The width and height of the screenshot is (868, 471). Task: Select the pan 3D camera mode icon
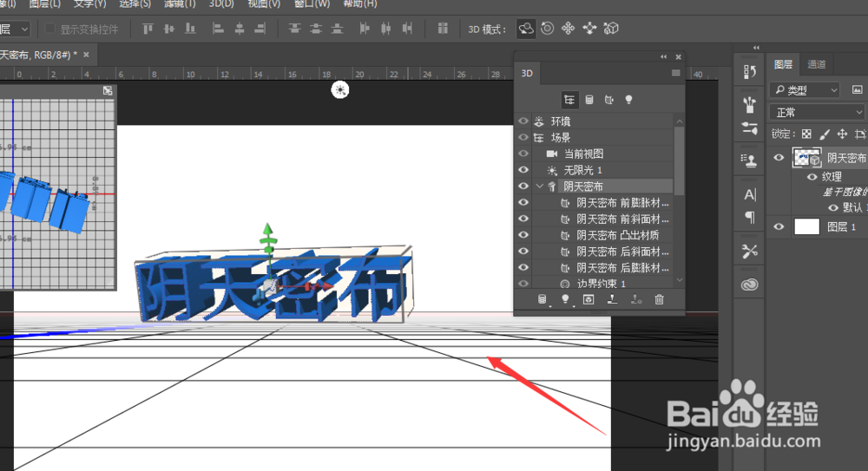pyautogui.click(x=568, y=29)
